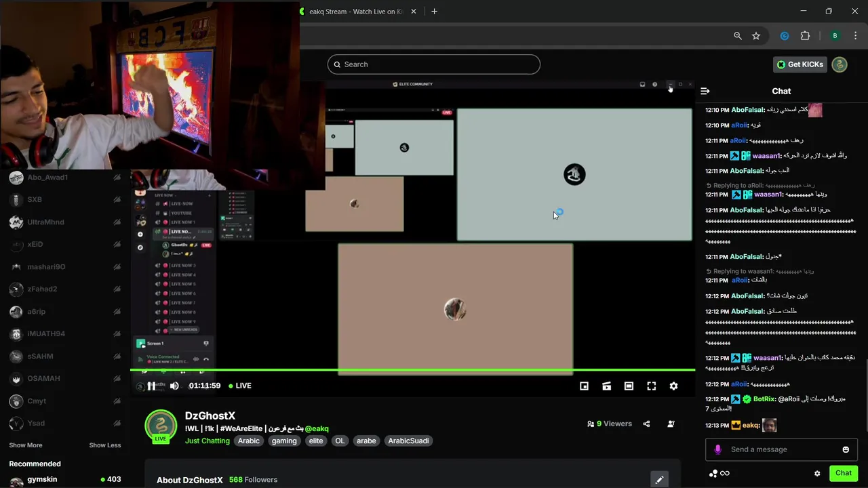Viewport: 868px width, 488px height.
Task: Open emoji picker in message box
Action: (x=846, y=449)
